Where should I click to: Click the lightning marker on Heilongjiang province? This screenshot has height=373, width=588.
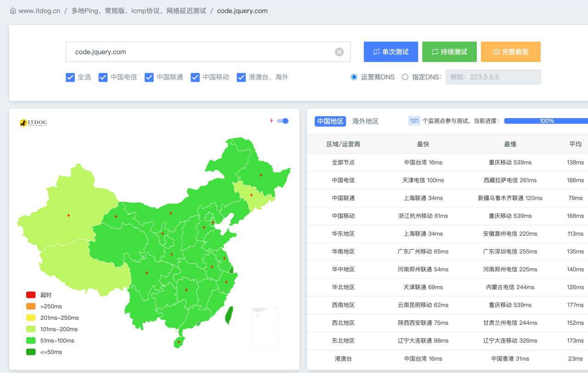(x=261, y=175)
